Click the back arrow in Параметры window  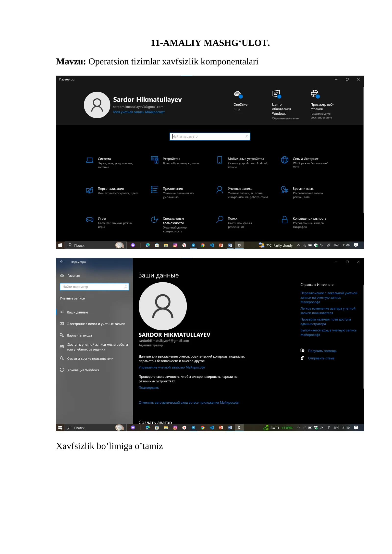pos(61,262)
